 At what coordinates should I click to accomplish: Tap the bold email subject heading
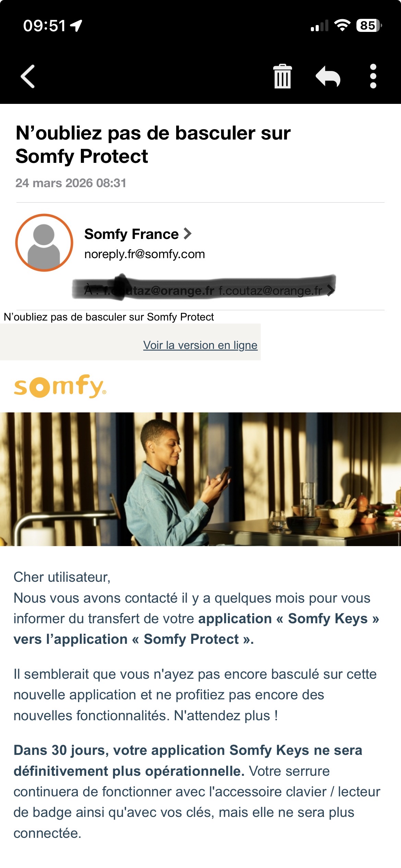pyautogui.click(x=153, y=144)
